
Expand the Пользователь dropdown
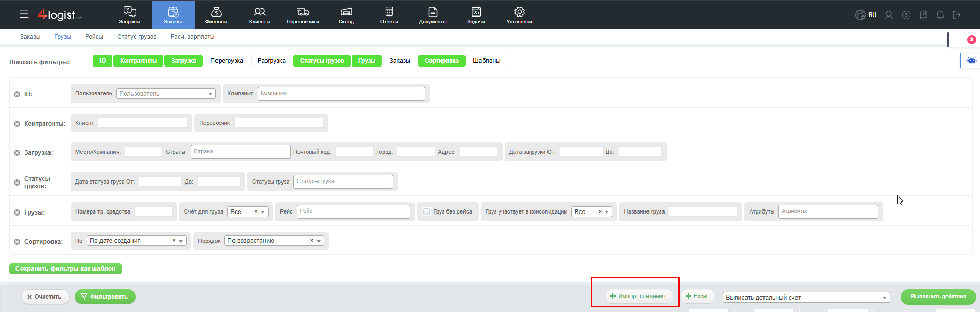click(165, 94)
